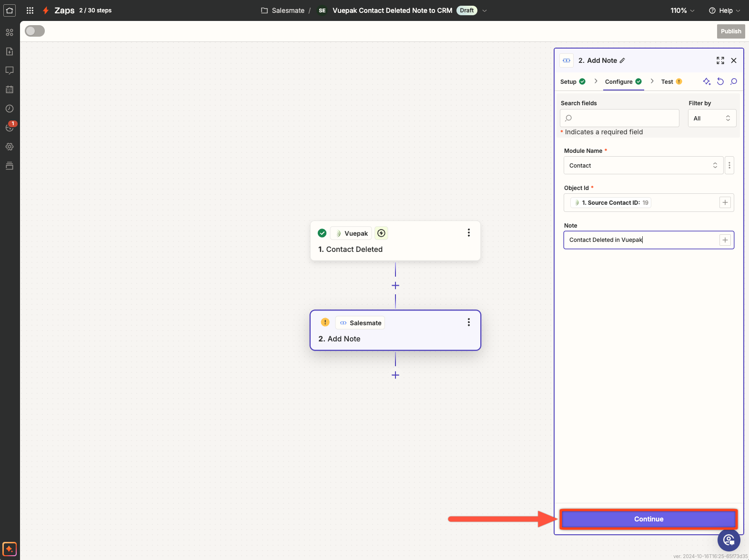Rename step using the pencil icon
The height and width of the screenshot is (560, 749).
click(x=622, y=60)
